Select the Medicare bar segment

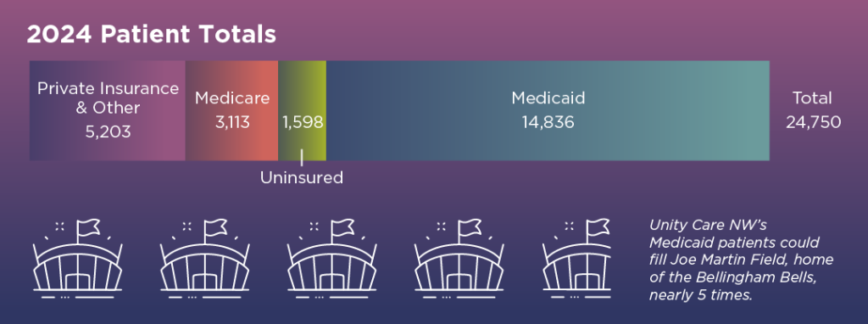tap(232, 111)
